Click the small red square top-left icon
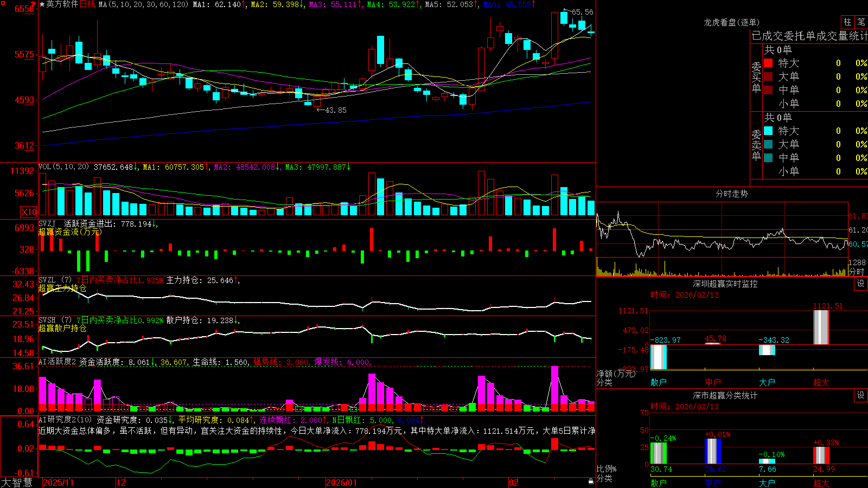Image resolution: width=868 pixels, height=488 pixels. [x=2, y=2]
